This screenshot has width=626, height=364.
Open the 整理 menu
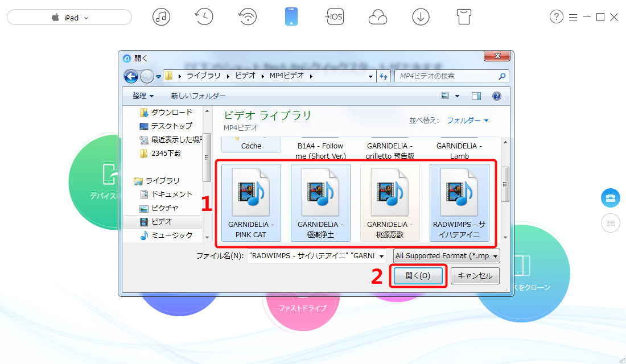coord(143,96)
